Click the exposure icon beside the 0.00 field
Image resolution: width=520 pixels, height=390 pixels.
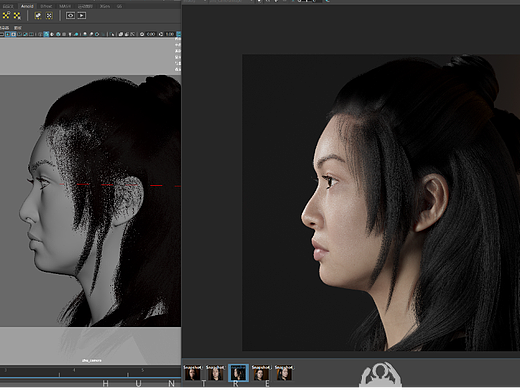point(142,34)
